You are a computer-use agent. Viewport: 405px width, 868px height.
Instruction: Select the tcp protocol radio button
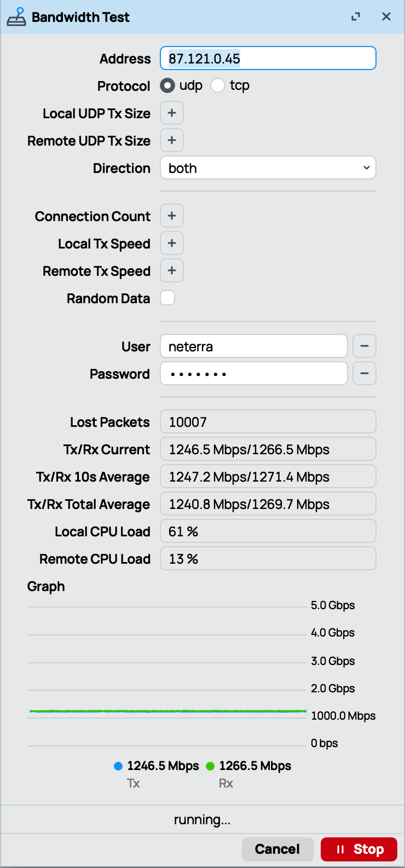pyautogui.click(x=218, y=86)
